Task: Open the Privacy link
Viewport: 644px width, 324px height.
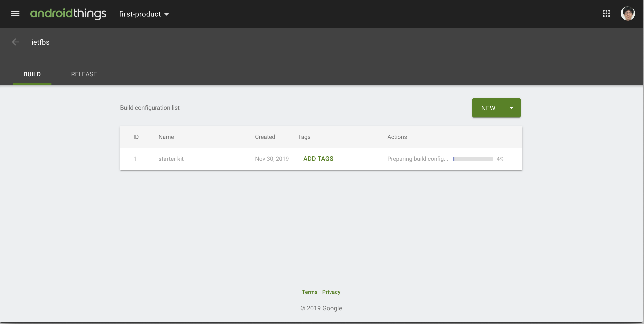Action: tap(331, 292)
